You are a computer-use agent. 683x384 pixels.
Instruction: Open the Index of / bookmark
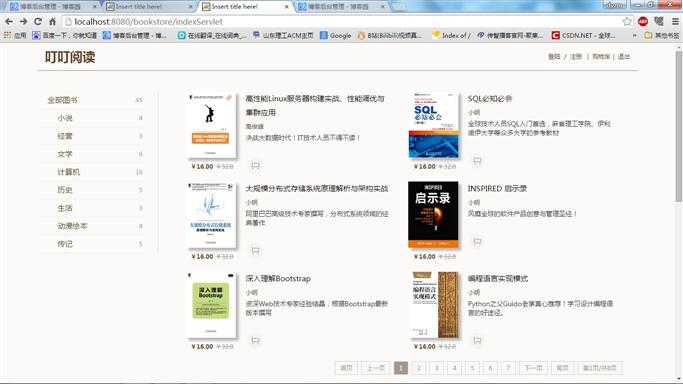tap(451, 35)
